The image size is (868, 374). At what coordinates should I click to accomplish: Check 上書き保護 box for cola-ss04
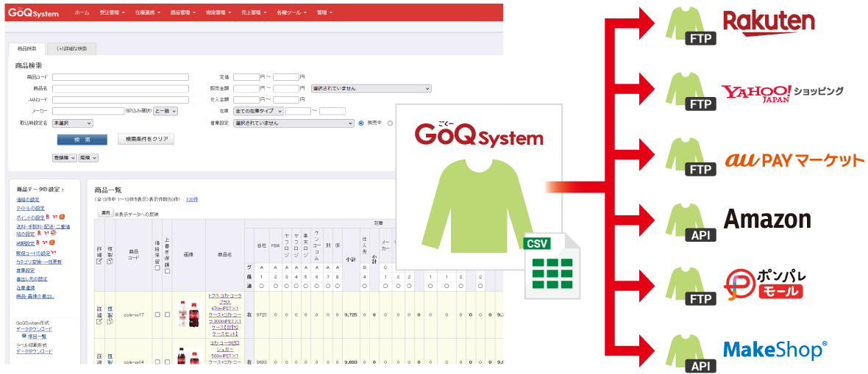tap(167, 362)
